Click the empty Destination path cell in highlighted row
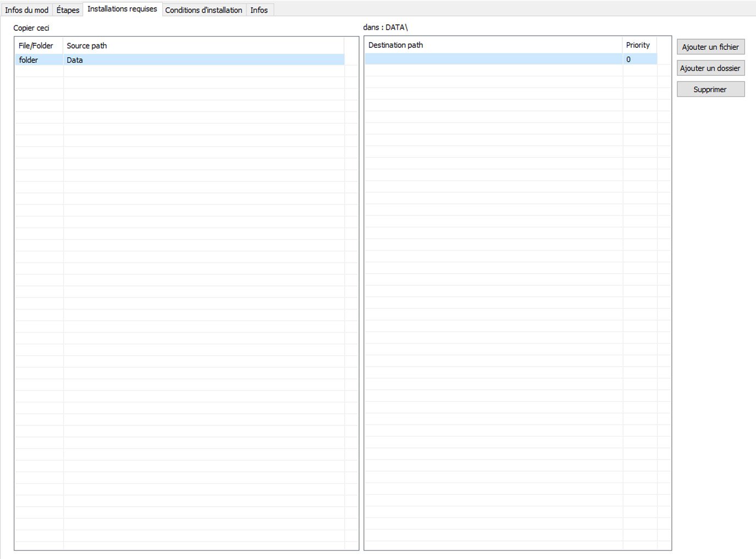This screenshot has width=756, height=559. 493,59
